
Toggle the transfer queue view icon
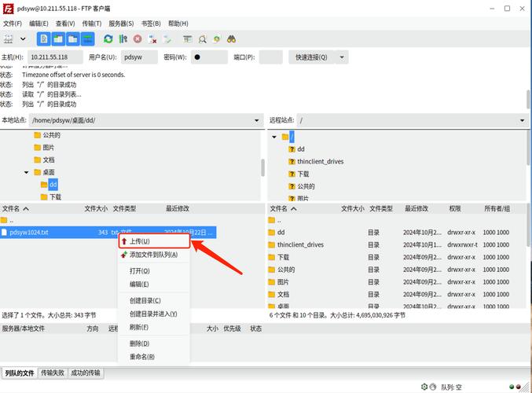pyautogui.click(x=86, y=39)
